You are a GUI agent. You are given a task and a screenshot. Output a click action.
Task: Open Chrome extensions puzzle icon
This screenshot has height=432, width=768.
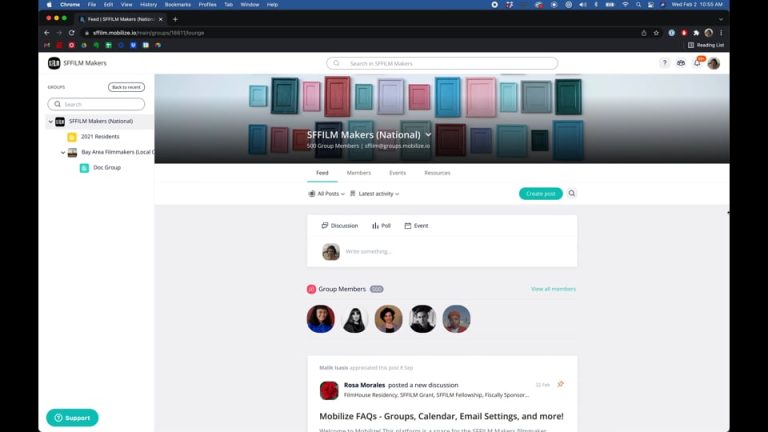click(x=696, y=33)
